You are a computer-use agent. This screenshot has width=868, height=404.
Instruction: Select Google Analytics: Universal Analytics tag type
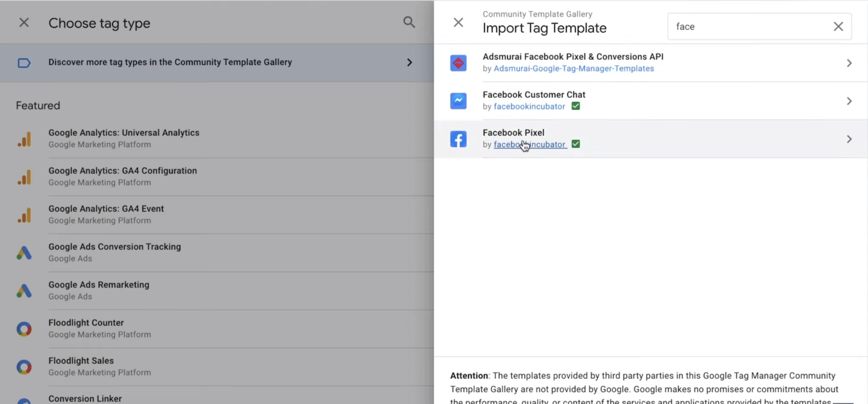[217, 139]
